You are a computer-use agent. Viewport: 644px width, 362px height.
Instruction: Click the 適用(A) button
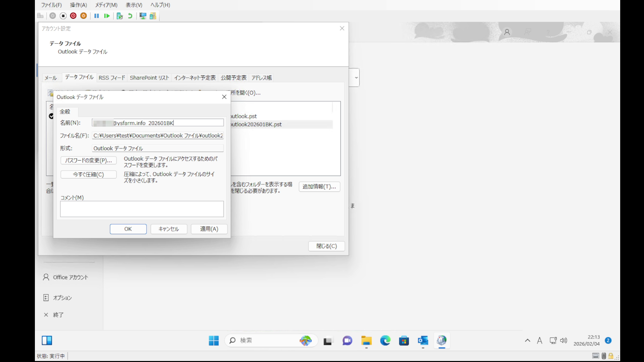pyautogui.click(x=209, y=229)
